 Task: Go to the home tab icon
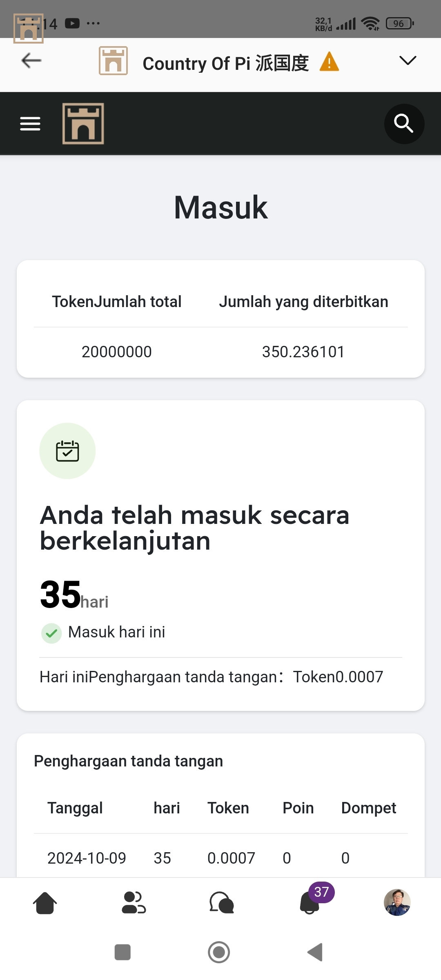[45, 903]
